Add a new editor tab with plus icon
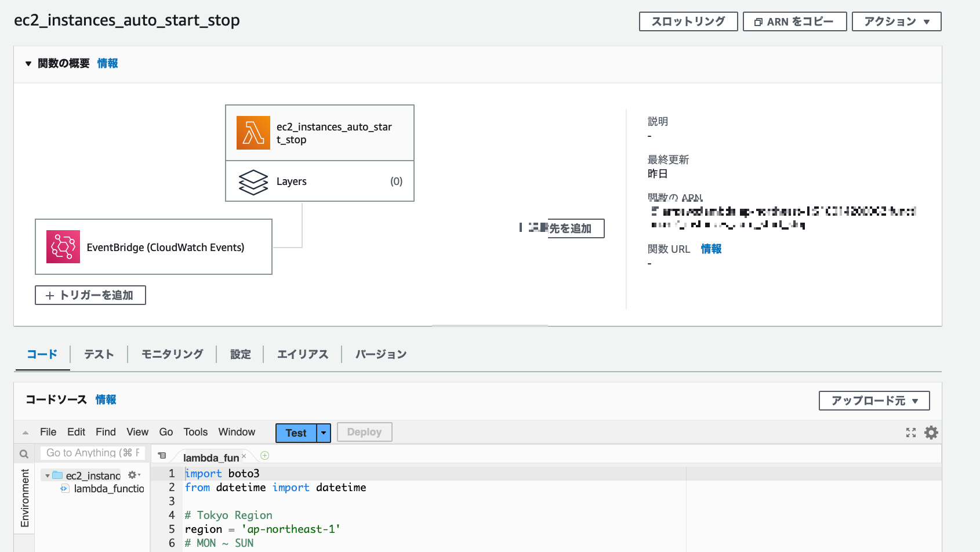This screenshot has width=980, height=552. [x=265, y=456]
